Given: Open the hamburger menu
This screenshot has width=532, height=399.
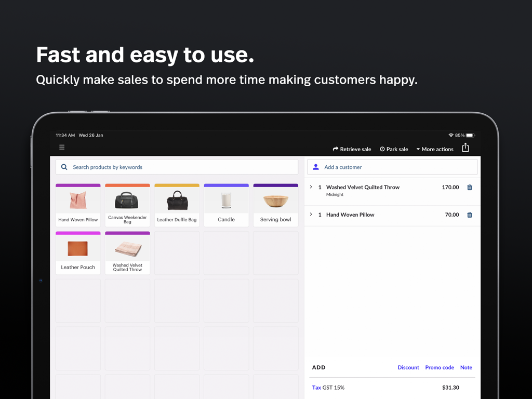Looking at the screenshot, I should click(x=62, y=148).
